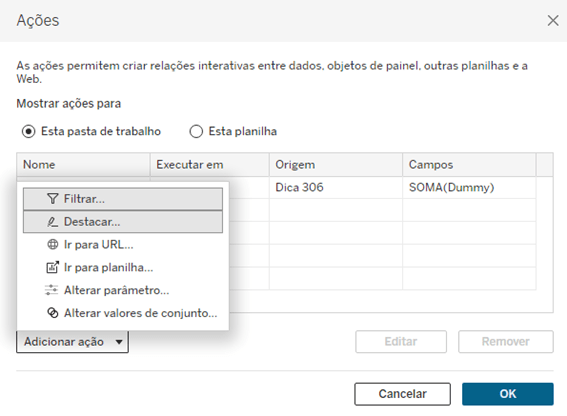The height and width of the screenshot is (416, 567).
Task: Open the Adicionar ação dropdown
Action: pyautogui.click(x=72, y=341)
